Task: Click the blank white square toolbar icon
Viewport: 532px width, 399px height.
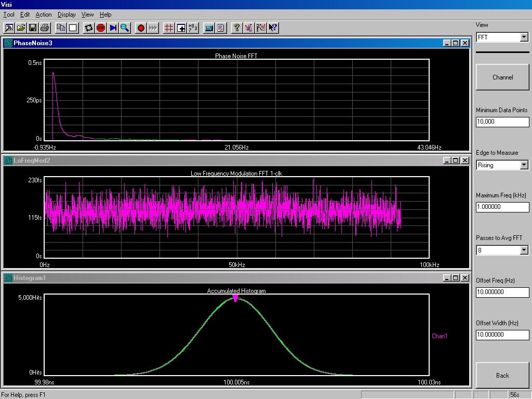Action: coord(73,28)
